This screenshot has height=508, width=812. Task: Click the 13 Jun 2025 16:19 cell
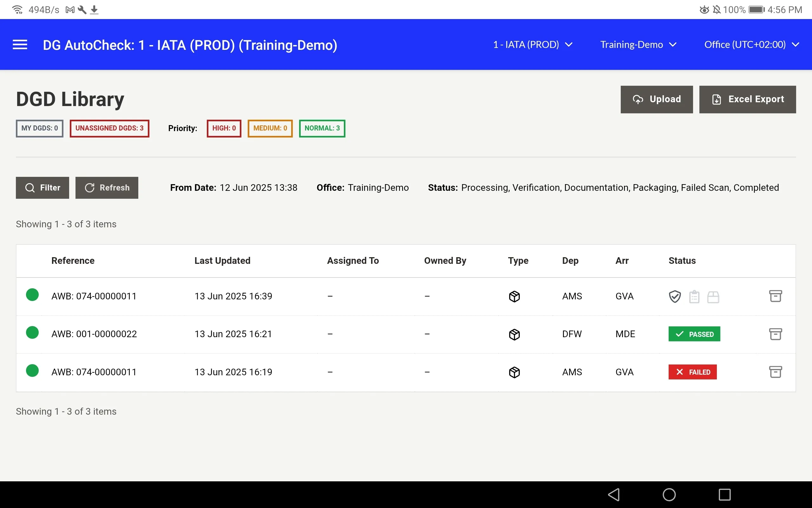point(233,372)
